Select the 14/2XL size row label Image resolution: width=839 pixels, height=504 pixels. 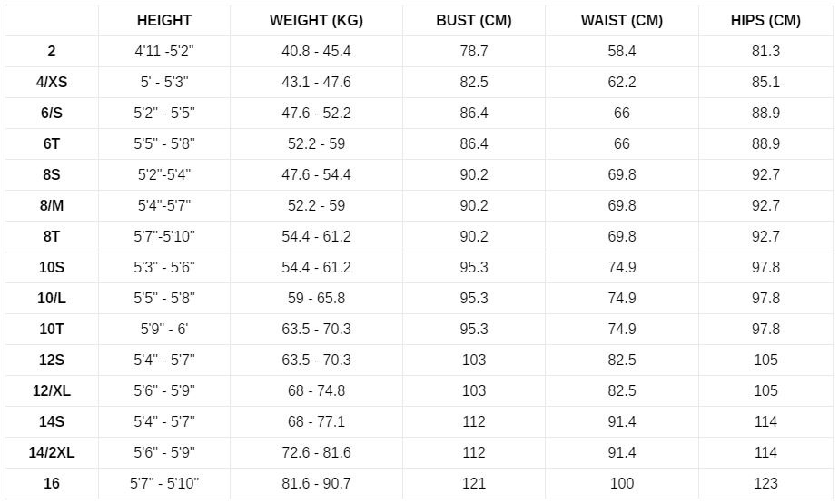pyautogui.click(x=52, y=453)
